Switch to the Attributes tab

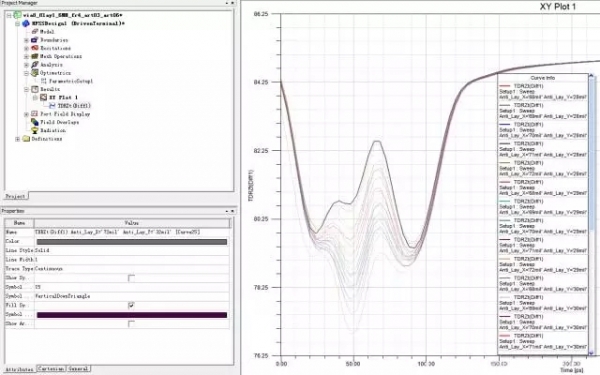19,370
